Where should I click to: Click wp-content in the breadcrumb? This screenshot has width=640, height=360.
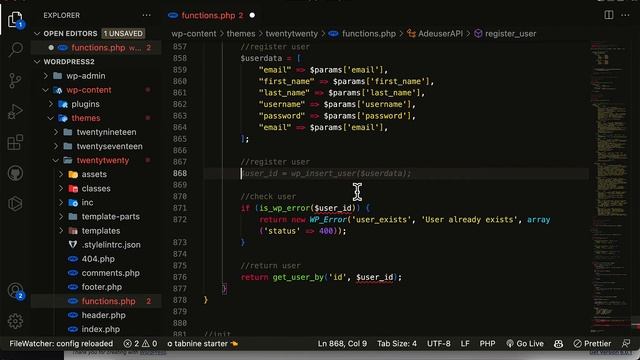[x=194, y=33]
